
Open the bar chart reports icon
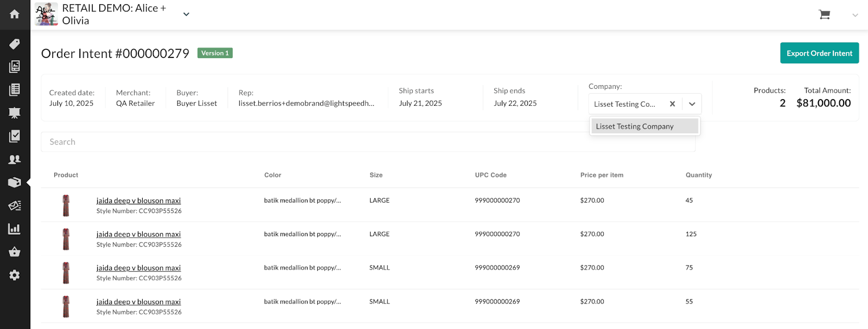[x=15, y=229]
